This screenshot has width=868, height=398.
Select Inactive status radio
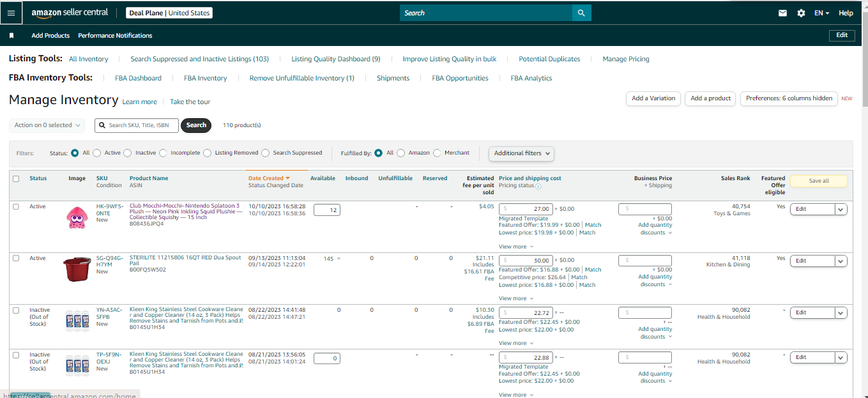[x=128, y=153]
